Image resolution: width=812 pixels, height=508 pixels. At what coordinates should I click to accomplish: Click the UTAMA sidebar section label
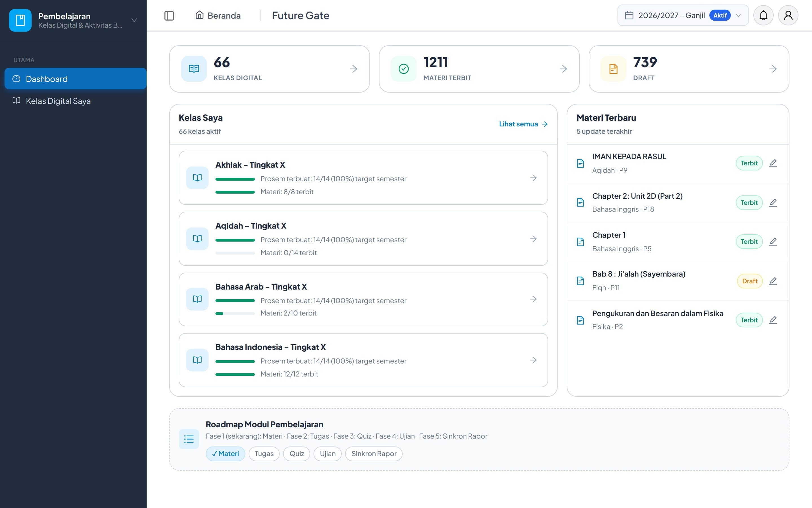click(24, 60)
